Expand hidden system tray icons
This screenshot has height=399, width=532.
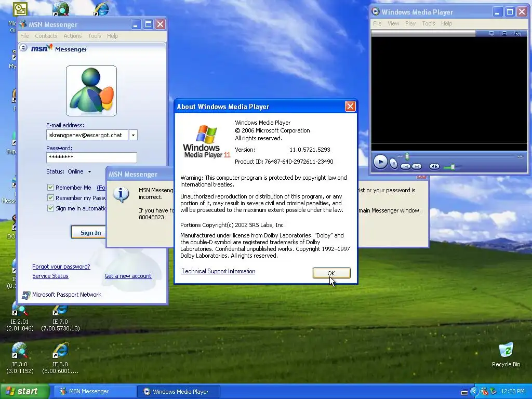coord(474,392)
